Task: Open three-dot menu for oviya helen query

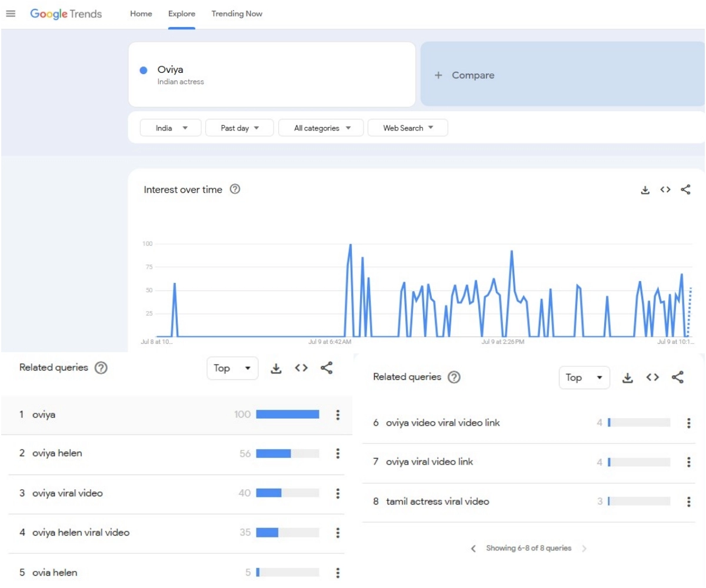Action: 338,453
